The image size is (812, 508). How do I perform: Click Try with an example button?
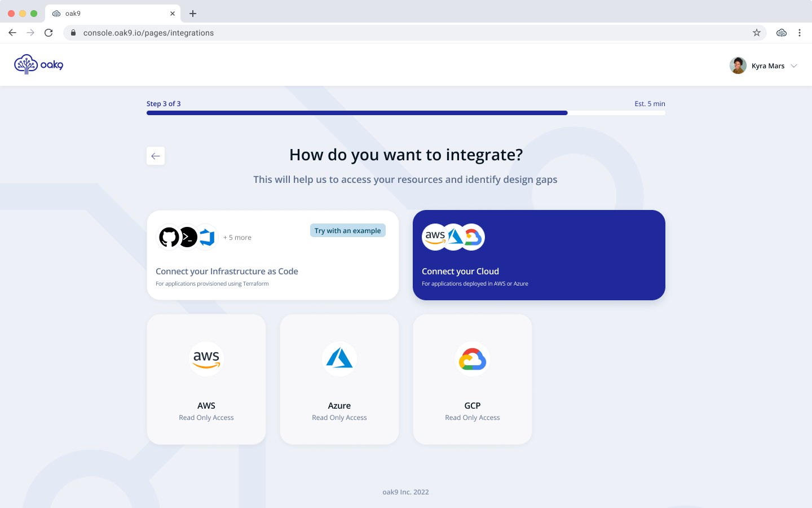pyautogui.click(x=348, y=230)
